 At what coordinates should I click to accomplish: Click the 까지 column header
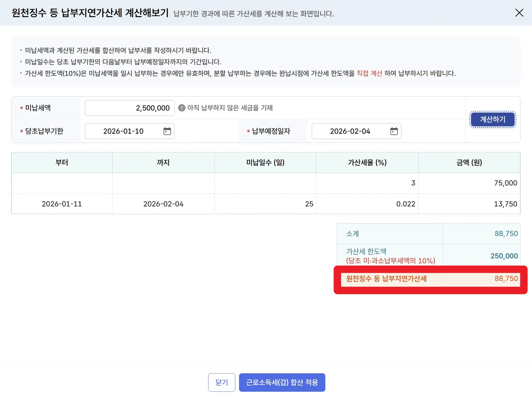pyautogui.click(x=163, y=162)
